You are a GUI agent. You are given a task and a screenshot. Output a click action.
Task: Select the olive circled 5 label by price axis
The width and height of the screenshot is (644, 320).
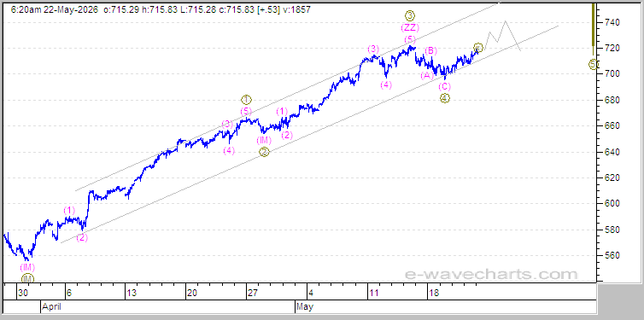593,64
